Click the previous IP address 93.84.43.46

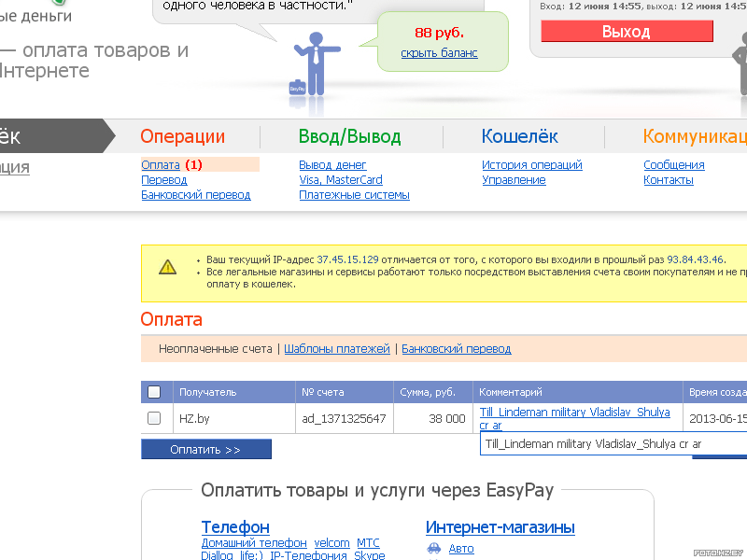[x=695, y=259]
